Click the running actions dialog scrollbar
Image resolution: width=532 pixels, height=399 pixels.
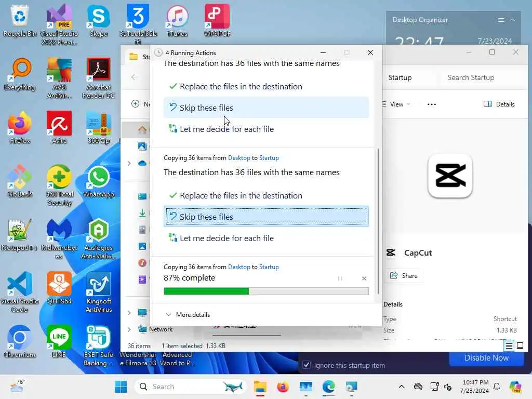coord(378,220)
